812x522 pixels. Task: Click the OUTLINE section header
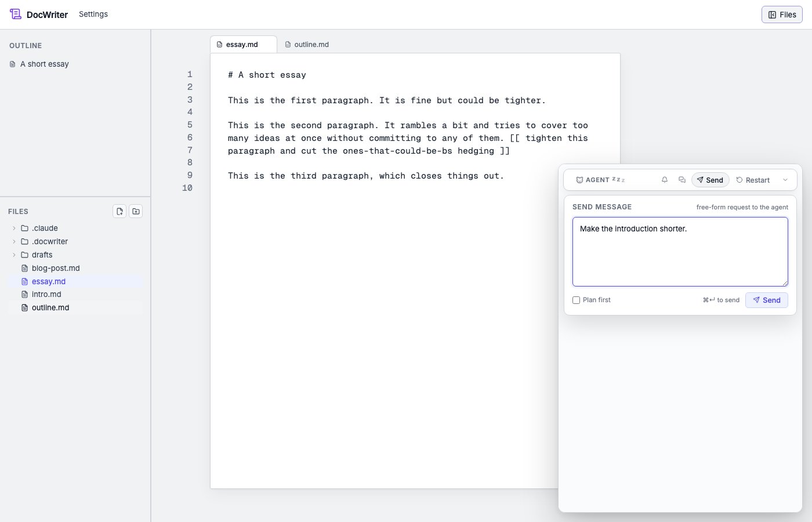tap(26, 45)
